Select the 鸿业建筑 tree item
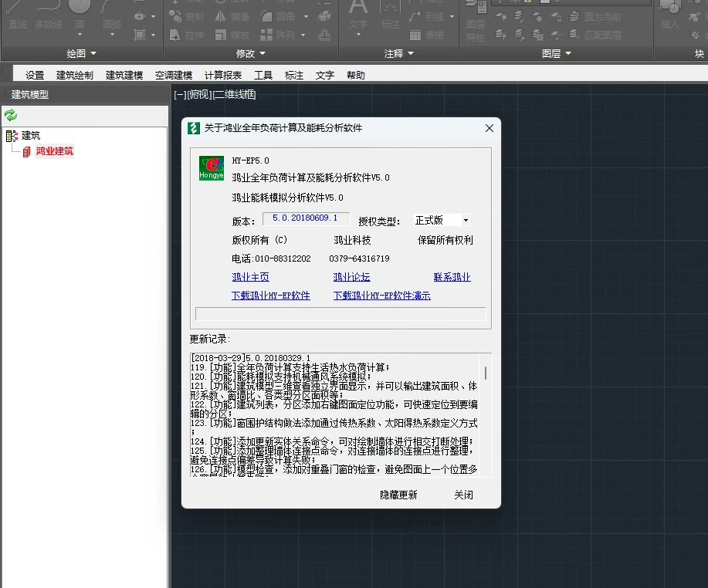Image resolution: width=708 pixels, height=588 pixels. pos(54,151)
